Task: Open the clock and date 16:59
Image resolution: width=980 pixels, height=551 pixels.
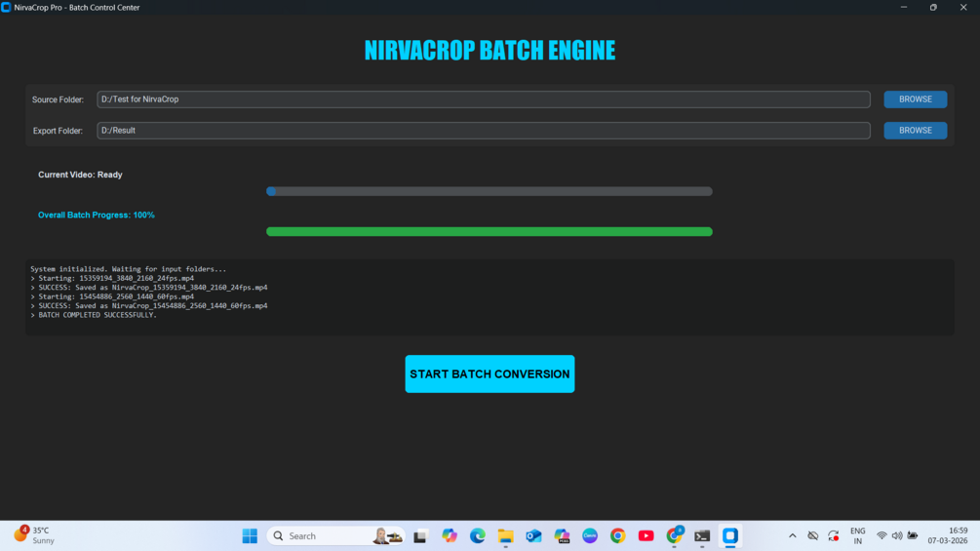Action: click(948, 536)
